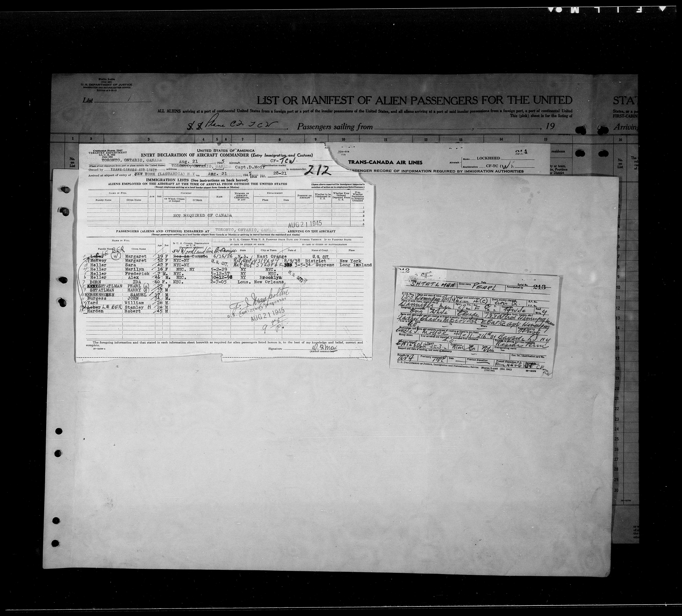Viewport: 682px width, 616px height.
Task: Click the typed 'NOT REQUIRED OF CANADA' line
Action: pos(203,215)
